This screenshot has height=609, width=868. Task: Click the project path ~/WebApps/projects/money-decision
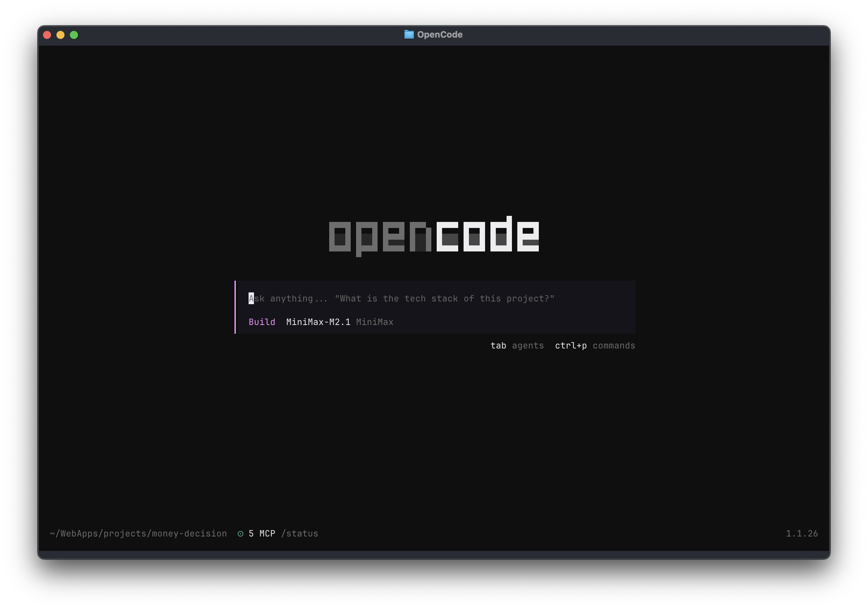pos(138,533)
